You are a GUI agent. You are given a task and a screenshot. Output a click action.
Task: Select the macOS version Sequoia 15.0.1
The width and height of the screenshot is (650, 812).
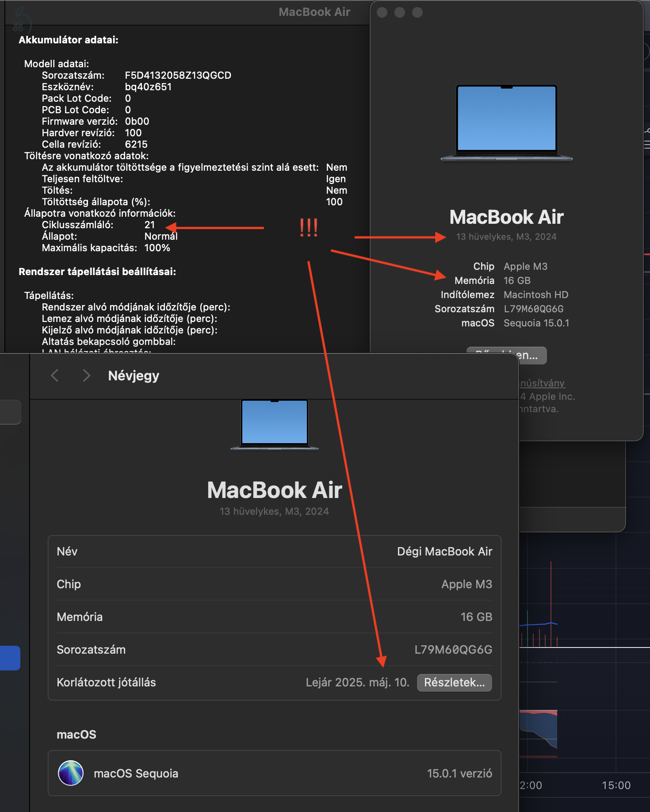pyautogui.click(x=536, y=323)
